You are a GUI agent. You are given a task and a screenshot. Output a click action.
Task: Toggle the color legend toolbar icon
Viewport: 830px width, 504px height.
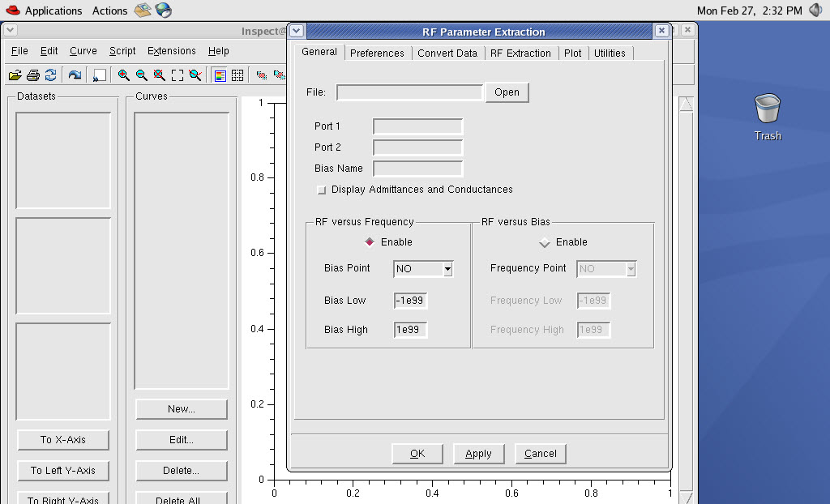[x=220, y=75]
